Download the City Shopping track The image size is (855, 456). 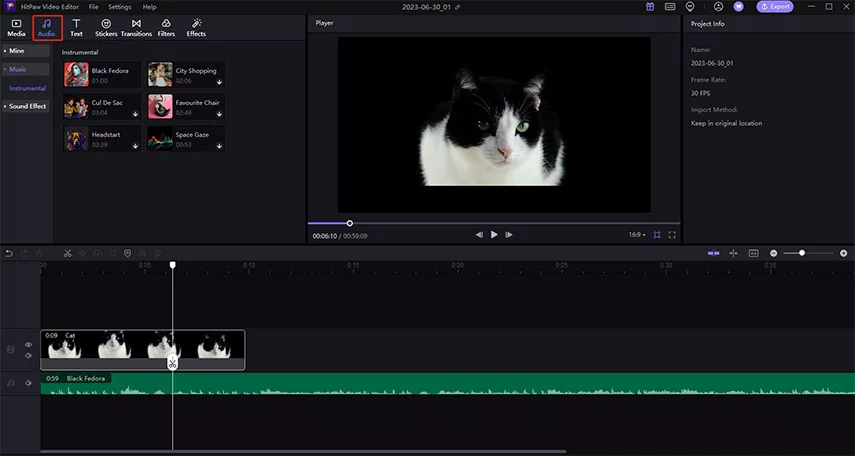tap(219, 82)
